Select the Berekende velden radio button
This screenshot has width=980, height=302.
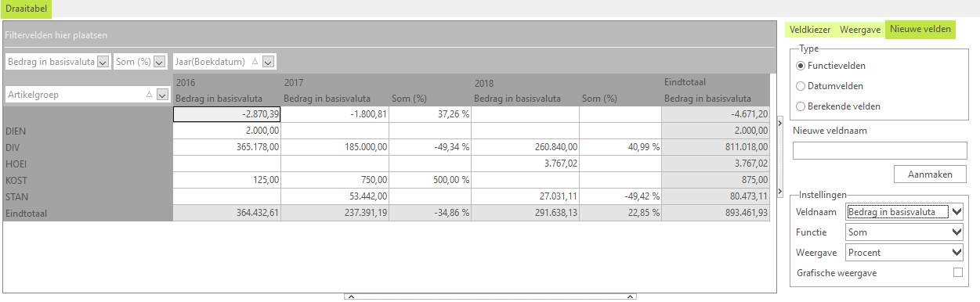pos(801,106)
